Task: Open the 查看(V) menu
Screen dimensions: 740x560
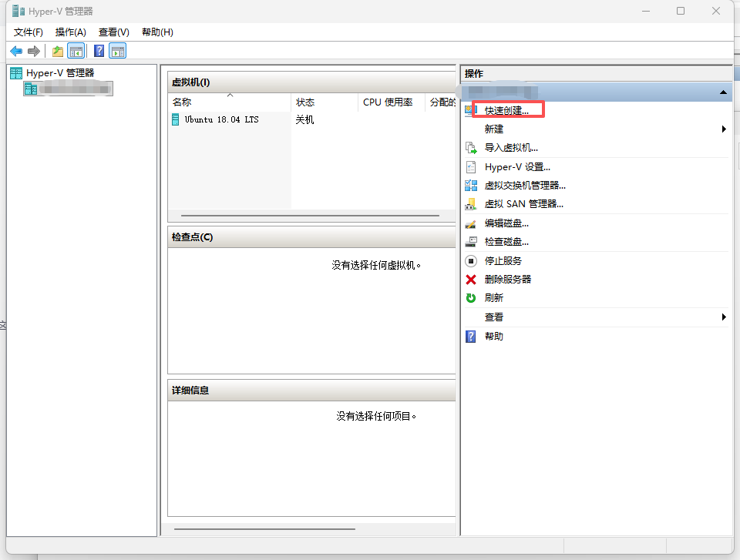Action: 114,32
